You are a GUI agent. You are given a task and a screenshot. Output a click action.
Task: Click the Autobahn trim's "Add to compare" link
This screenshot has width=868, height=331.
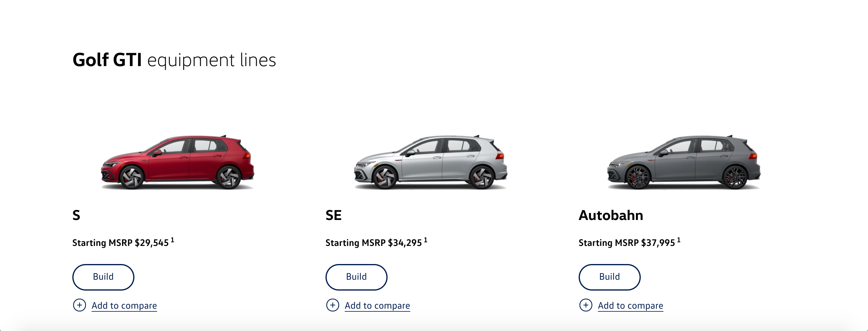(630, 306)
